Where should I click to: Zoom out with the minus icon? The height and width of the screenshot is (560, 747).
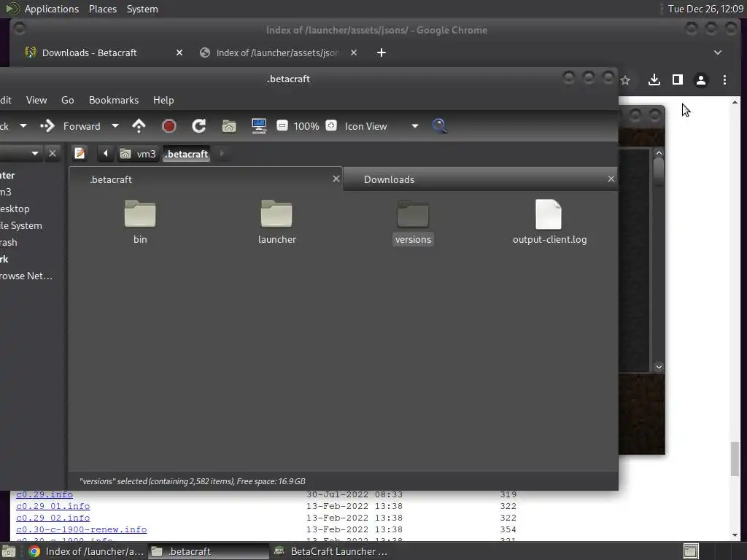[x=282, y=125]
